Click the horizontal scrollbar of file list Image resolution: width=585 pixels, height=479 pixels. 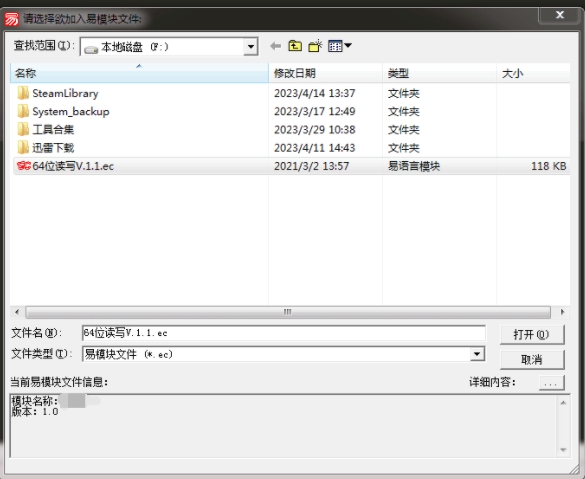(288, 312)
